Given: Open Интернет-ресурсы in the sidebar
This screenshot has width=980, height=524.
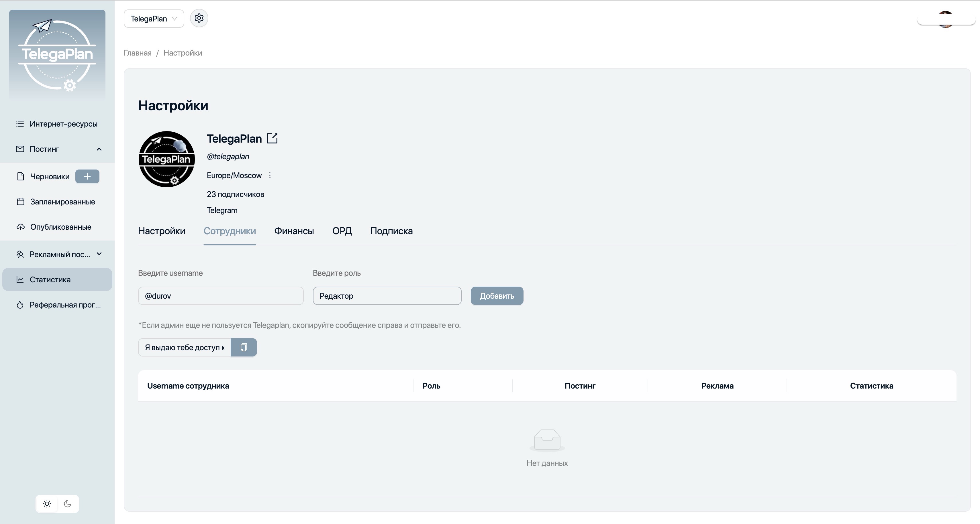Looking at the screenshot, I should coord(57,124).
